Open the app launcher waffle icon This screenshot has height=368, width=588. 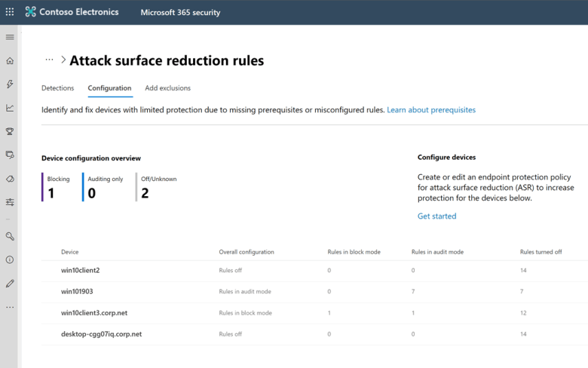tap(10, 12)
